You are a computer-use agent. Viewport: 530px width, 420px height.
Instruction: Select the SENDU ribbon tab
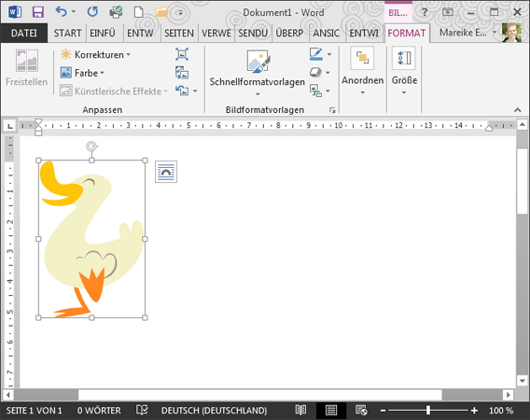253,34
